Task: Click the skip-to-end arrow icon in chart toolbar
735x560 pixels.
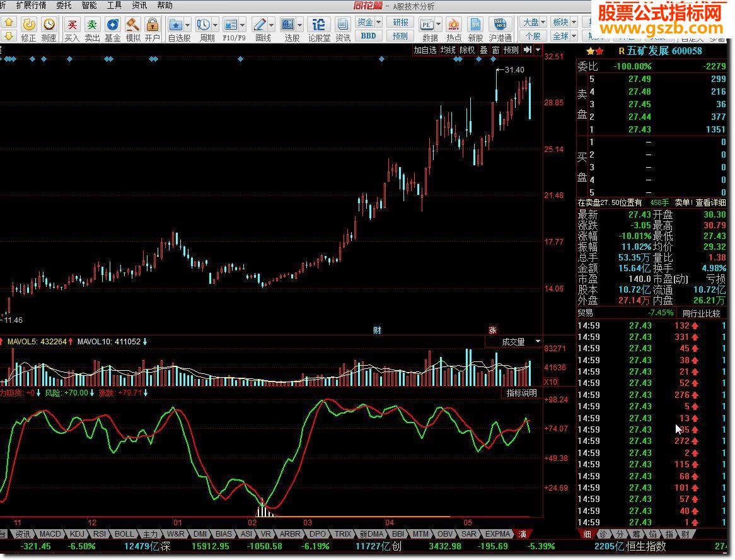Action: (x=528, y=50)
